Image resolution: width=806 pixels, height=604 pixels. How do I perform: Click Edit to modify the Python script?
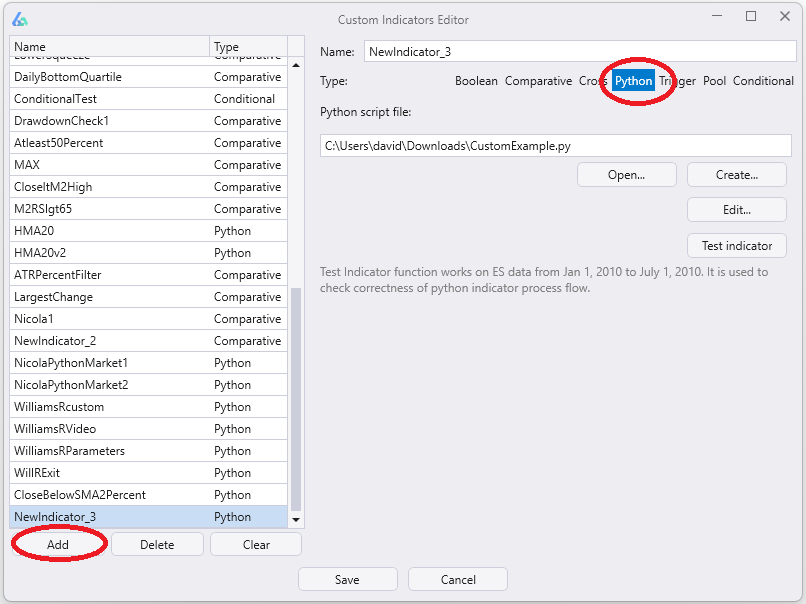[x=736, y=209]
